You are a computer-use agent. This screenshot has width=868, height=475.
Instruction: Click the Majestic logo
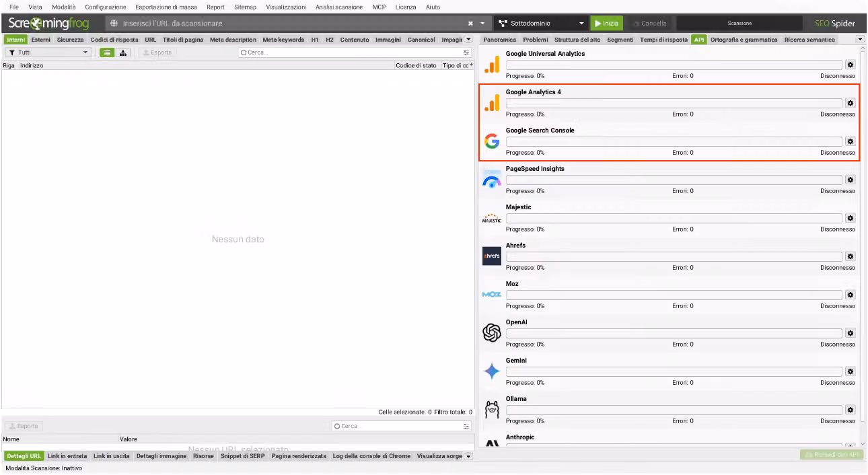492,218
